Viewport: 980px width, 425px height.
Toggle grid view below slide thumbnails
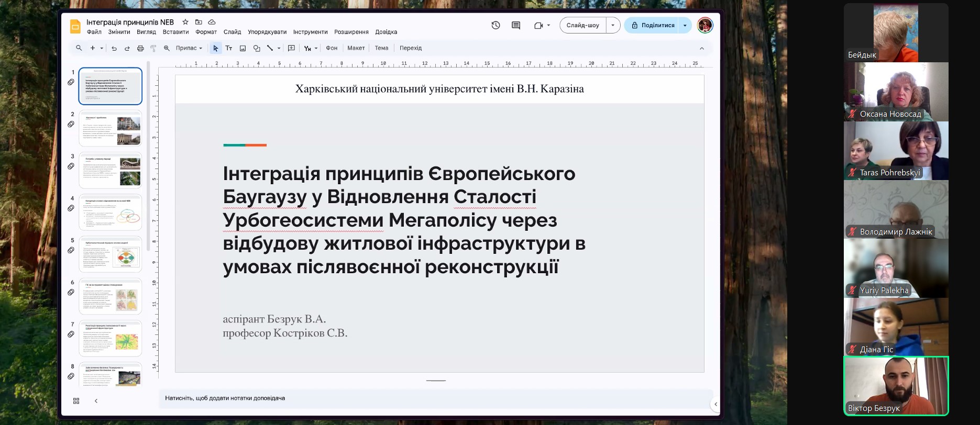[76, 401]
